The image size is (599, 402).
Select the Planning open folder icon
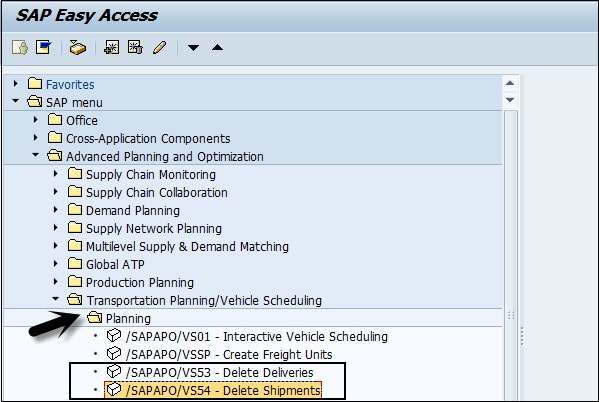click(x=94, y=317)
